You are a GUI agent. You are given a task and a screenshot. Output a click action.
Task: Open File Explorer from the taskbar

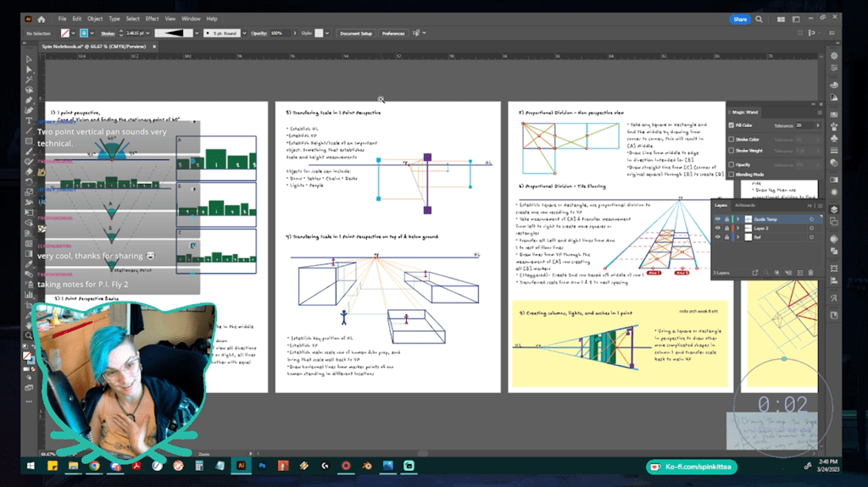pos(73,466)
